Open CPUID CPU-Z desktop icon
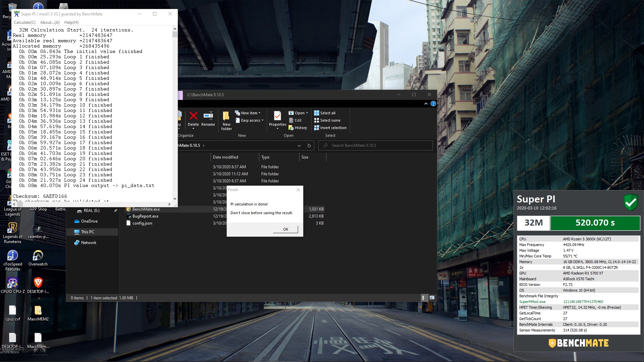 [12, 285]
